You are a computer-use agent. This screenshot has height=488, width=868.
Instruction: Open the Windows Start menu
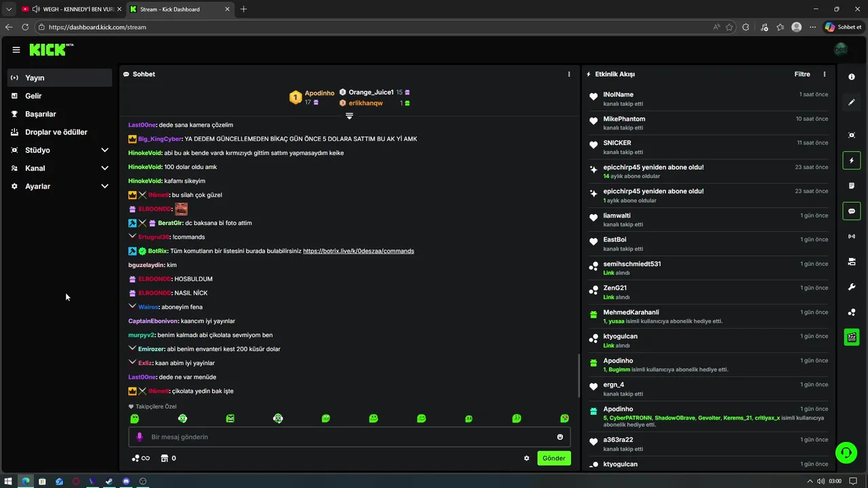tap(9, 481)
